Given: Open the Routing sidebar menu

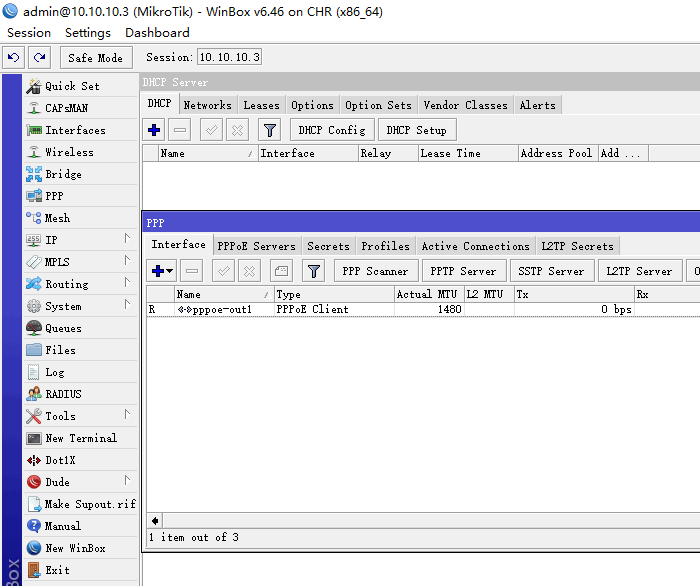Looking at the screenshot, I should point(80,284).
